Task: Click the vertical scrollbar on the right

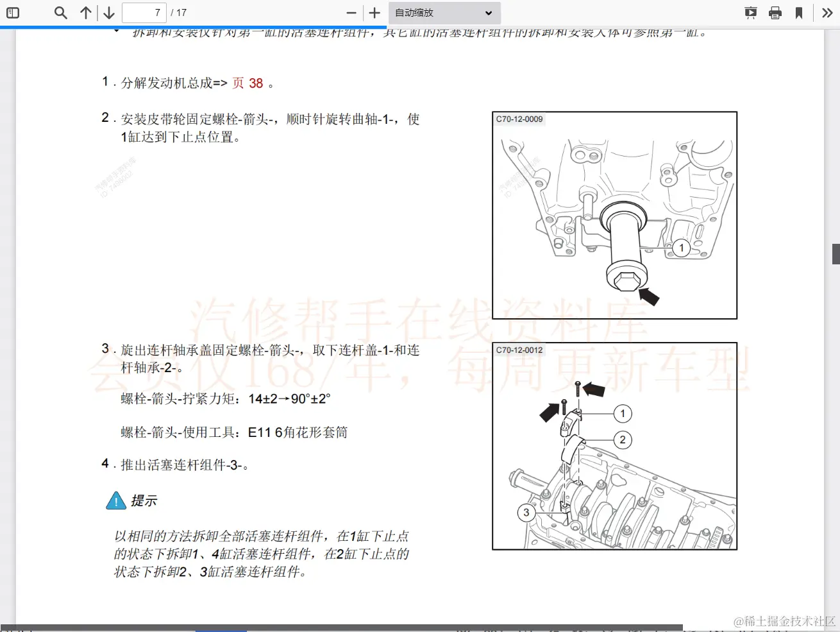Action: coord(836,254)
